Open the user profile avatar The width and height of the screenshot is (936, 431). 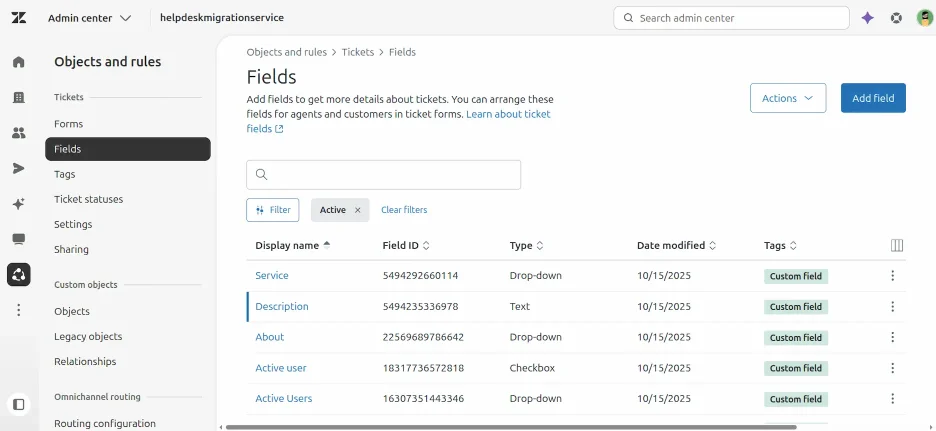925,18
